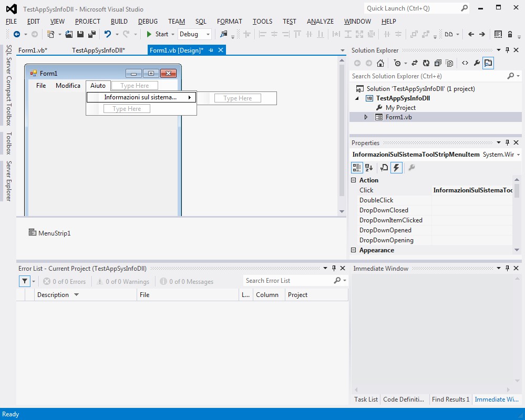Image resolution: width=525 pixels, height=420 pixels.
Task: Click the Find in Files toolbar icon
Action: coord(223,34)
